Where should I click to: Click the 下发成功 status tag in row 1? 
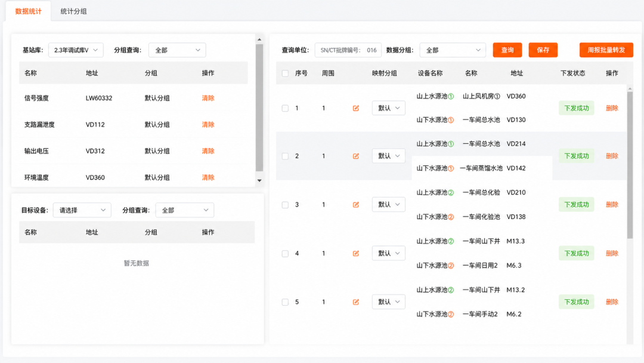(576, 108)
